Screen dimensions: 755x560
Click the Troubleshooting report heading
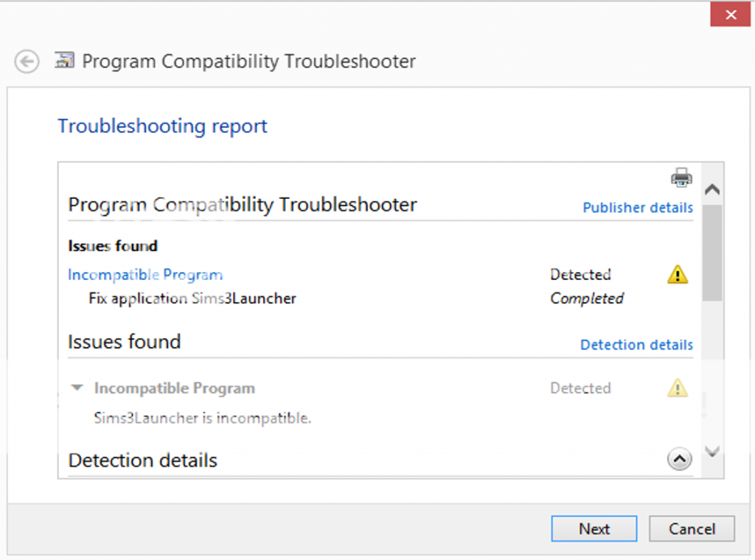click(x=162, y=126)
